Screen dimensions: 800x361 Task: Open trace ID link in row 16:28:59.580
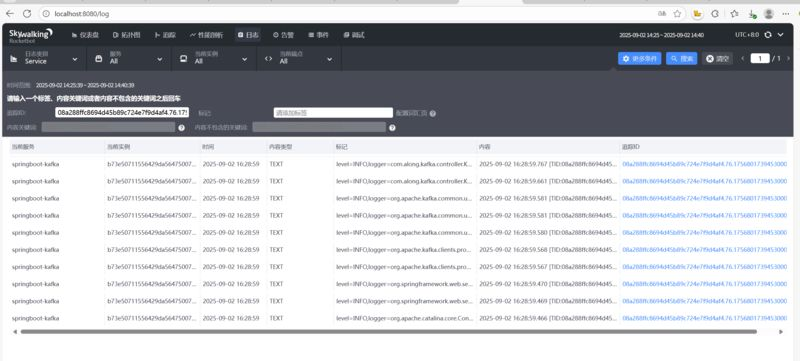[705, 233]
